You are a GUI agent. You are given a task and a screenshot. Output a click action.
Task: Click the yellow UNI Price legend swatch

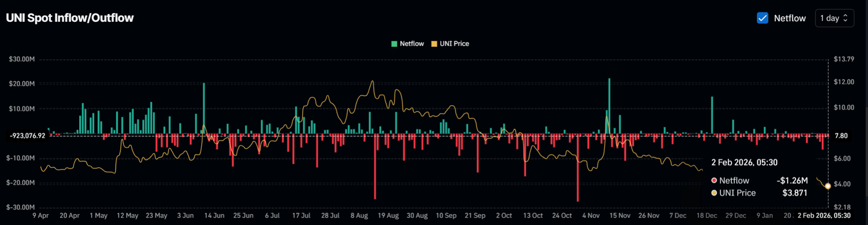click(434, 44)
